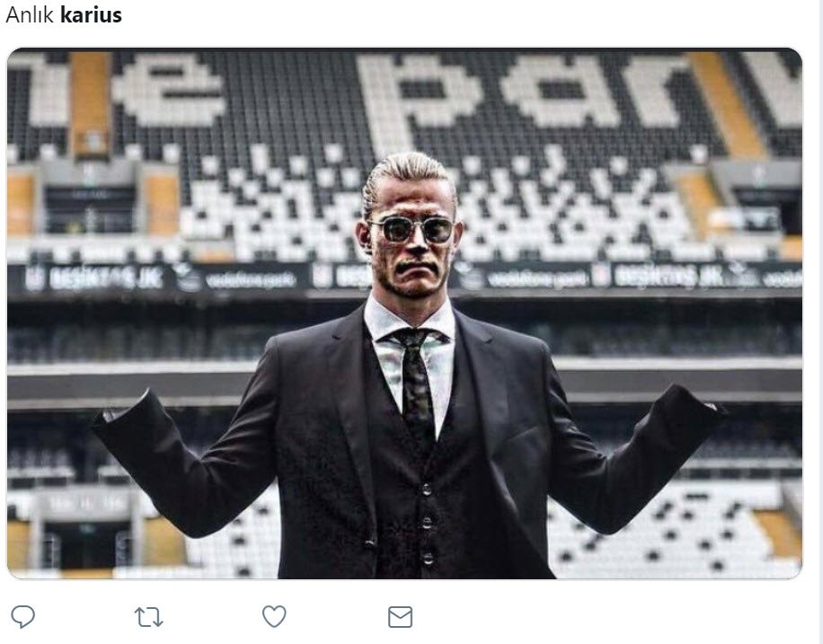Click the heart icon to like the tweet
Viewport: 823px width, 644px height.
tap(272, 617)
